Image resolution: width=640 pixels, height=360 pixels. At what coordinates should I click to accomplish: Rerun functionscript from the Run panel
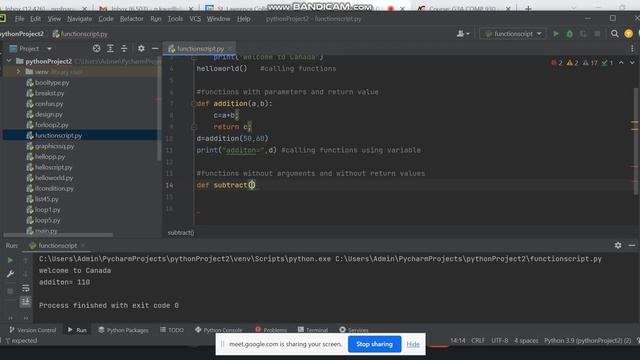(x=10, y=260)
